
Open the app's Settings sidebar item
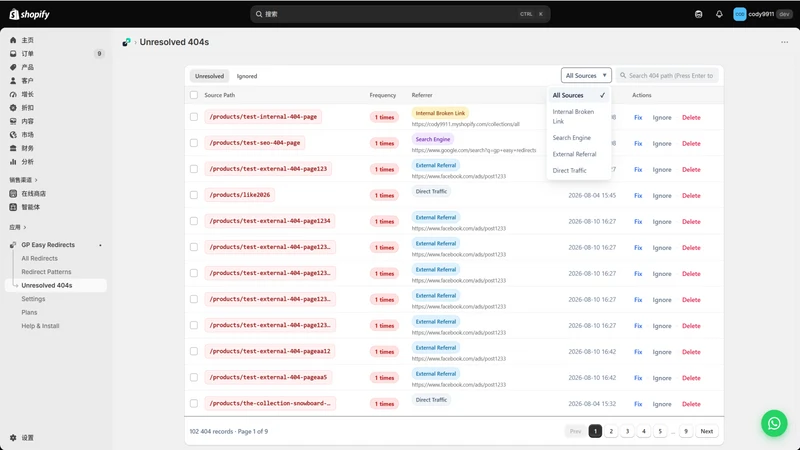(x=33, y=299)
